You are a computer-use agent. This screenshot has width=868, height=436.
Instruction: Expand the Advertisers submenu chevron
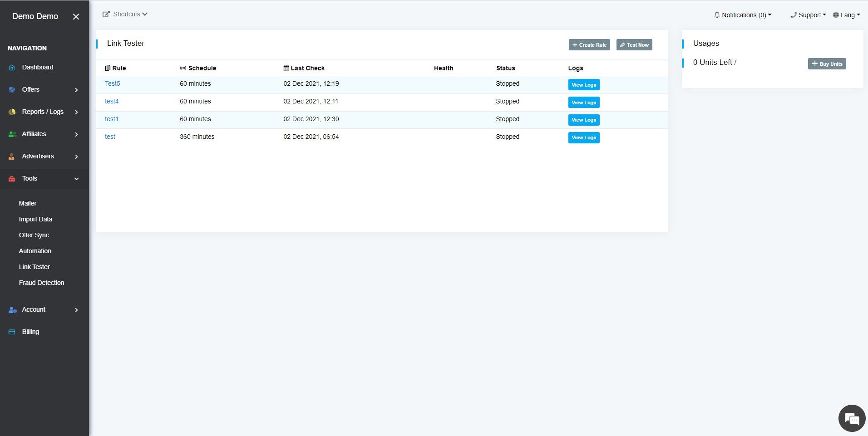[x=76, y=157]
